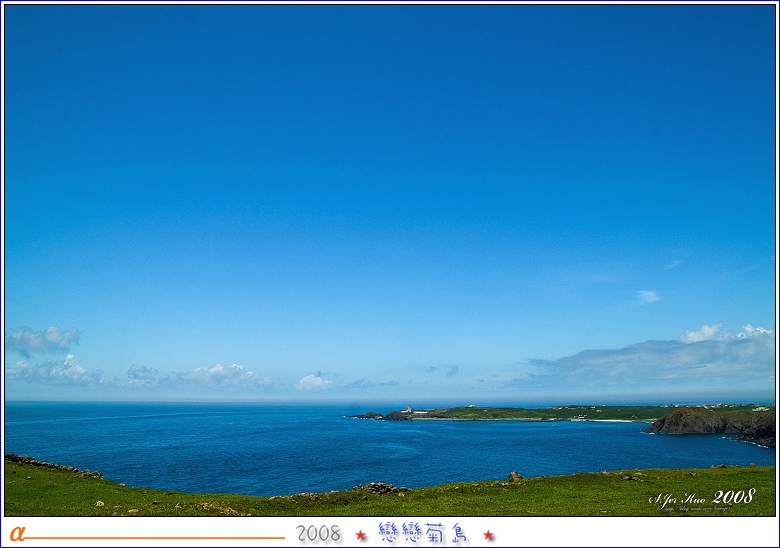Click the 'N.Jer Kuo 2008' watermark signature
780x548 pixels.
tap(702, 498)
